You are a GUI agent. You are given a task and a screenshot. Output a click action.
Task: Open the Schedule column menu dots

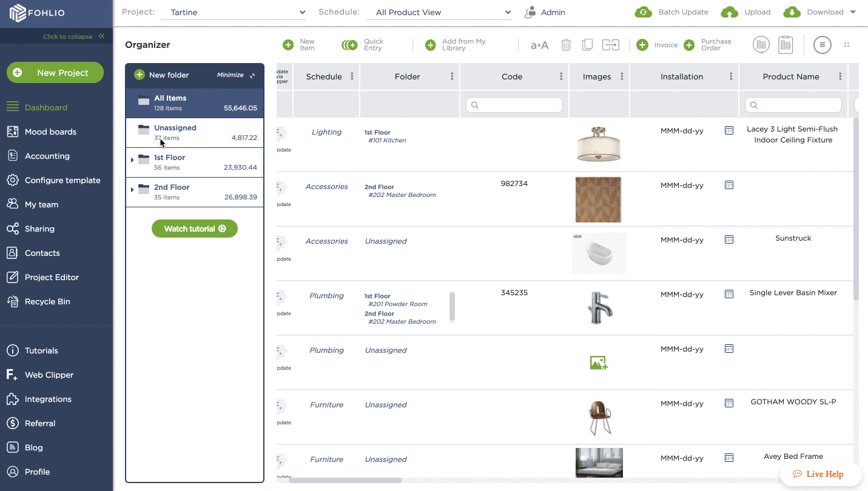pos(352,77)
